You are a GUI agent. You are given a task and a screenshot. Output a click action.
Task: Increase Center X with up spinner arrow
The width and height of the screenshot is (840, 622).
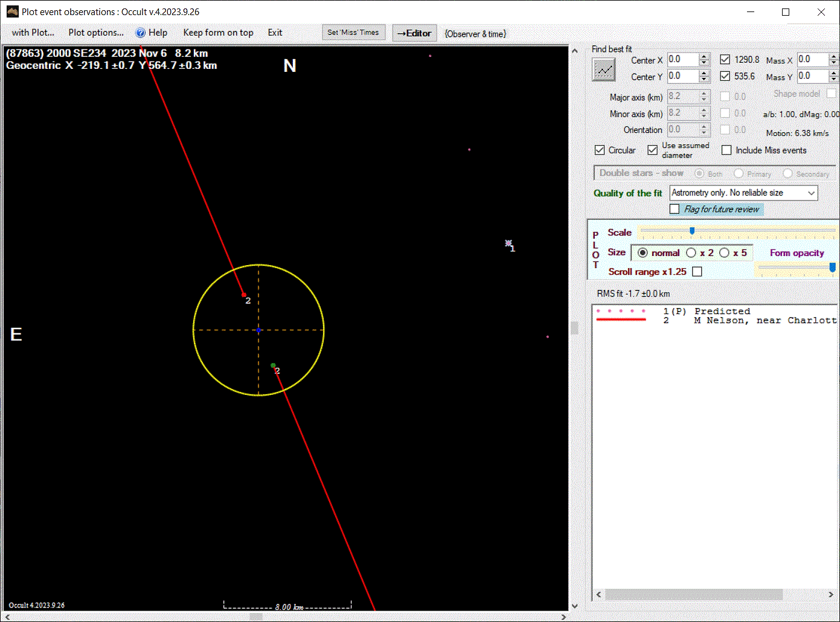click(x=704, y=57)
